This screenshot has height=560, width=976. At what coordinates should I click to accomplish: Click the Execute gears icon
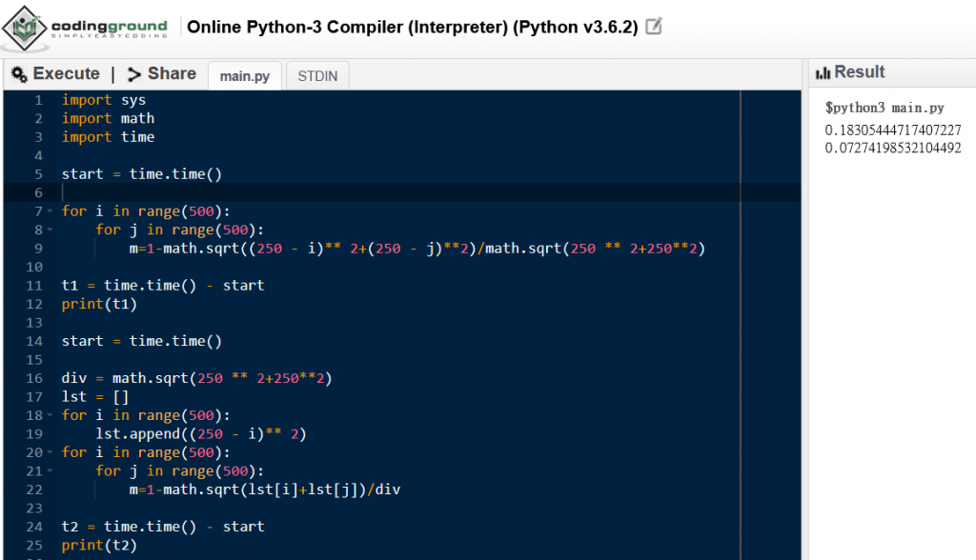click(x=18, y=74)
